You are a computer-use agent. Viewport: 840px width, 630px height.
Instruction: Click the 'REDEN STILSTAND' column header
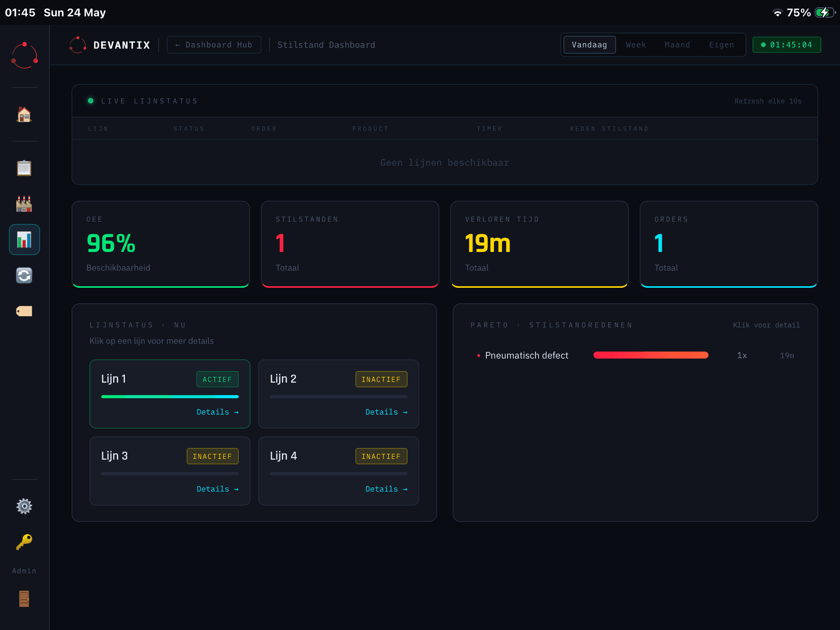[609, 129]
